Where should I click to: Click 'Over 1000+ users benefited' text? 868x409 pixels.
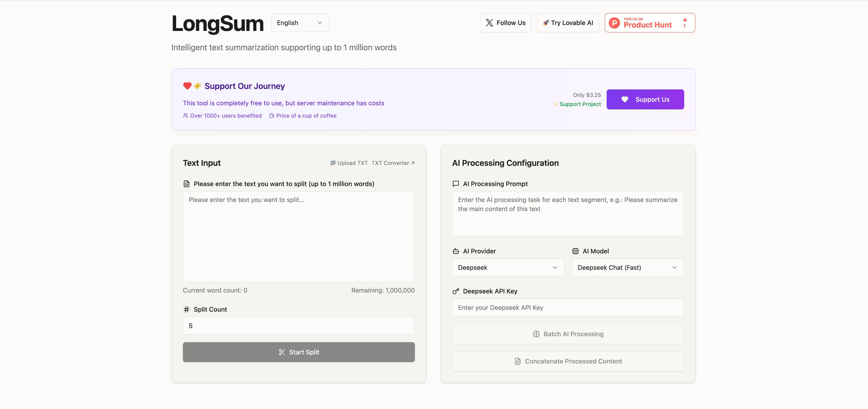point(226,116)
